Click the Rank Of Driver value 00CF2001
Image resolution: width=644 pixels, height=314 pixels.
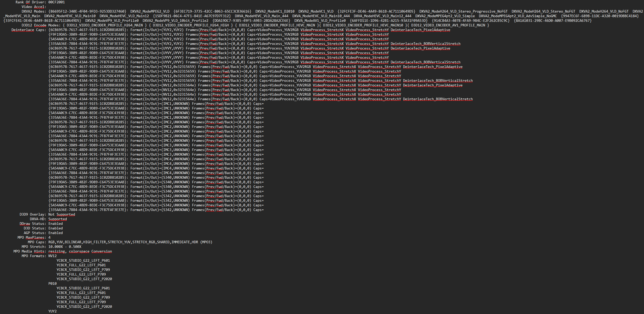coord(56,2)
